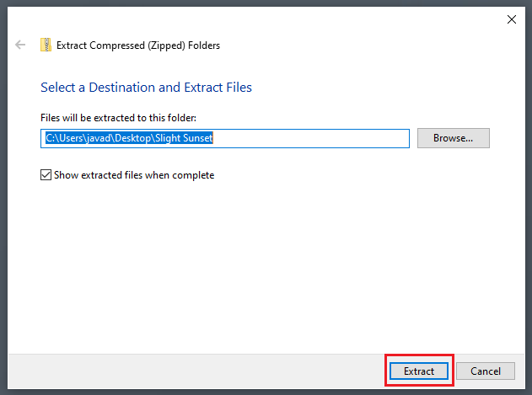This screenshot has height=395, width=532.
Task: Click the zipped folder icon in title
Action: [x=46, y=45]
